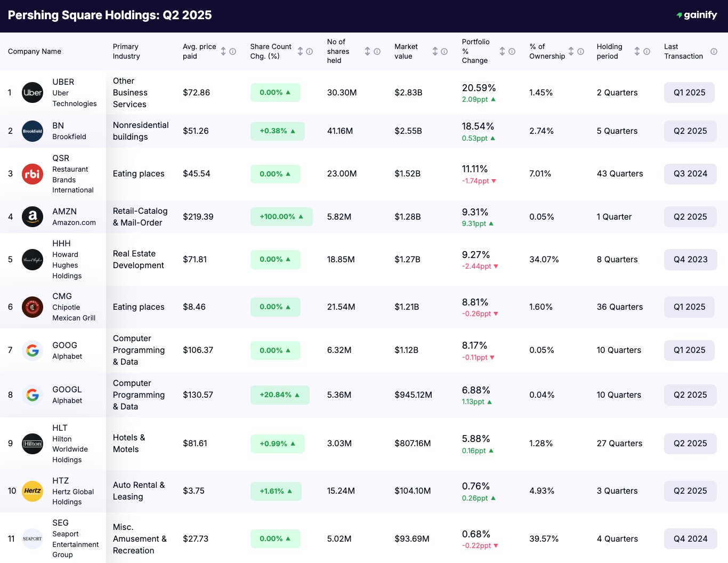Click Q1 2025 button in CMG row
This screenshot has height=563, width=728.
click(689, 307)
